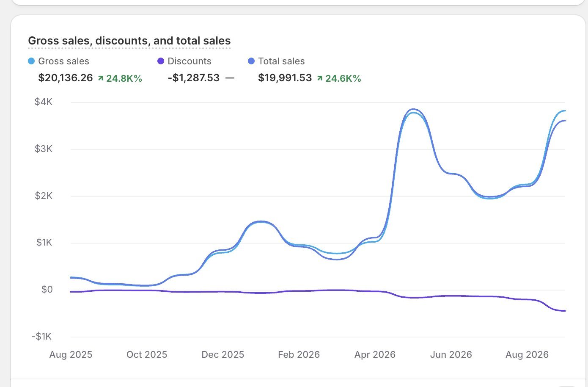Click the Dec 2025 x-axis label
The width and height of the screenshot is (588, 387).
[x=223, y=355]
